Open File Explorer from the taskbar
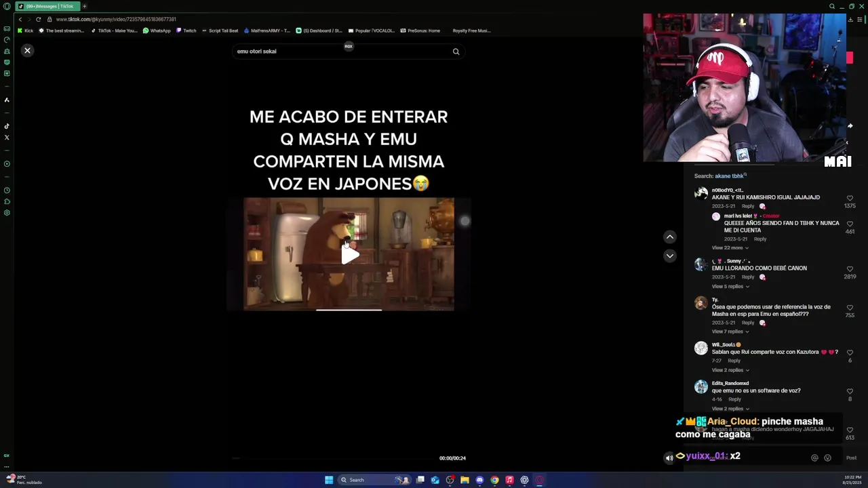This screenshot has height=488, width=868. 465,480
